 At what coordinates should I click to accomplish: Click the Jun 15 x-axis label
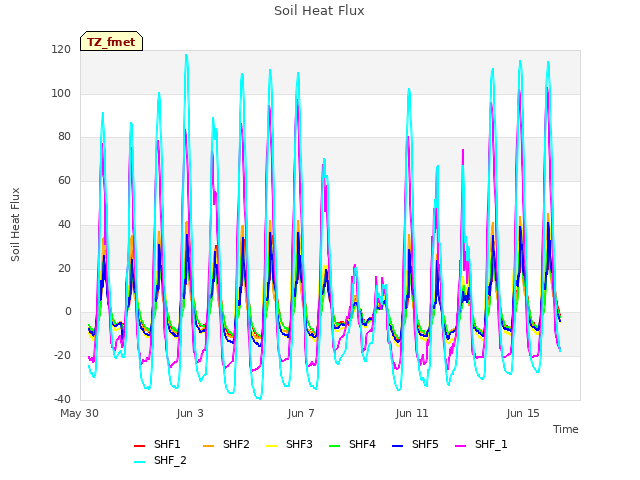click(x=523, y=413)
